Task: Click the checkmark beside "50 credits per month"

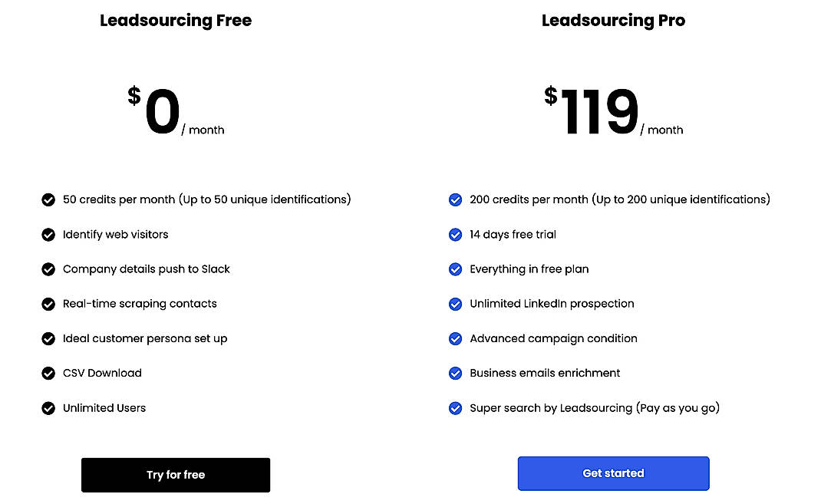Action: 48,199
